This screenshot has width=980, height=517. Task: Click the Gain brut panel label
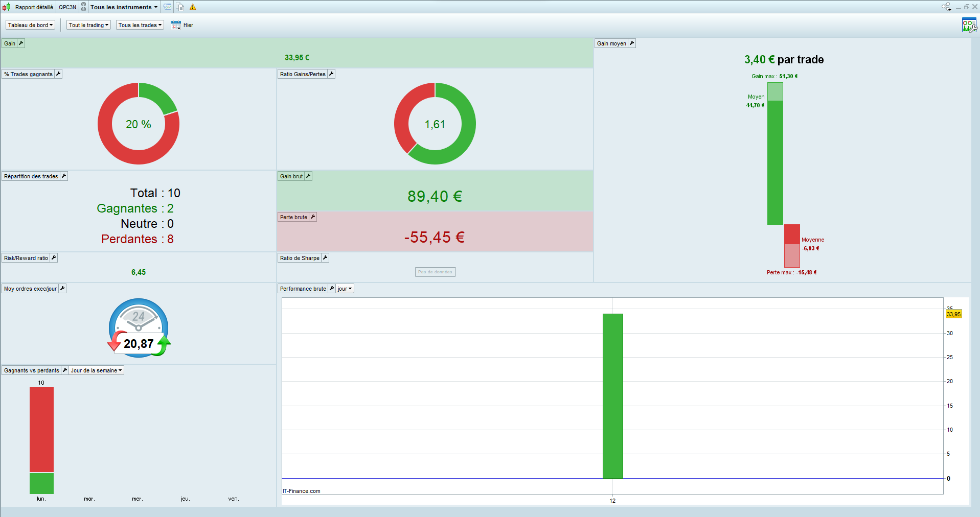click(291, 176)
